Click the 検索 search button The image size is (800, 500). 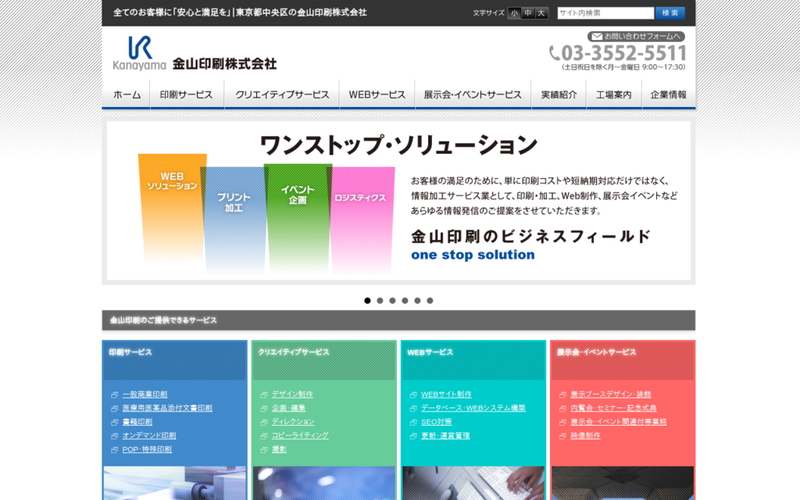click(x=670, y=13)
